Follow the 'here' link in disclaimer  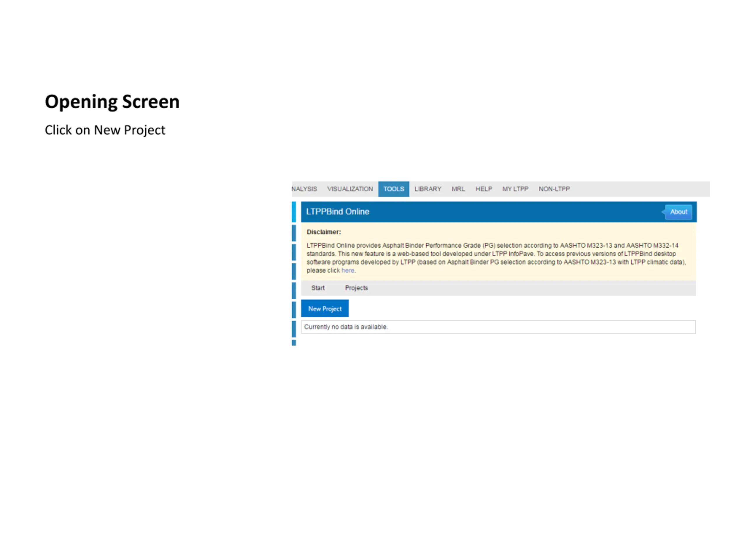[x=348, y=270]
